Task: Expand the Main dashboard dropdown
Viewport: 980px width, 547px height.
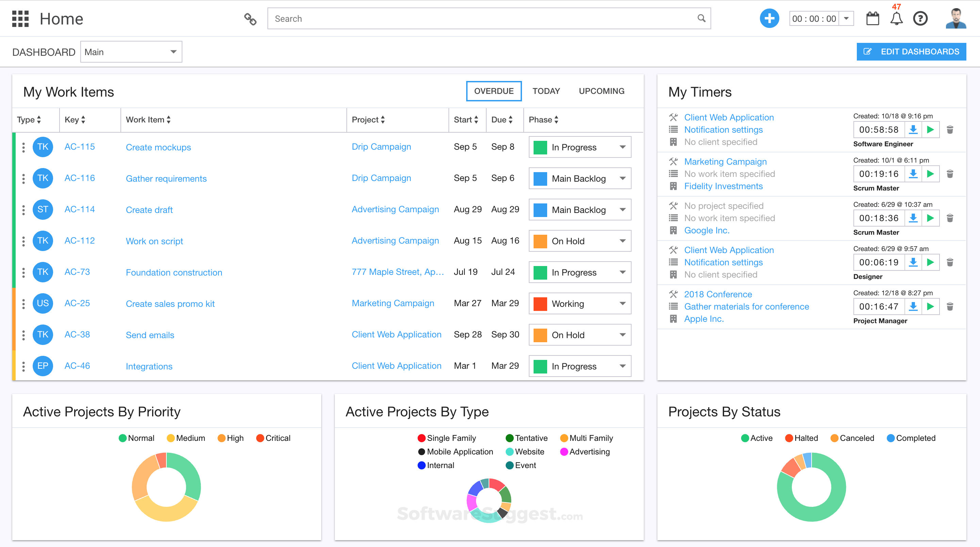Action: coord(131,52)
